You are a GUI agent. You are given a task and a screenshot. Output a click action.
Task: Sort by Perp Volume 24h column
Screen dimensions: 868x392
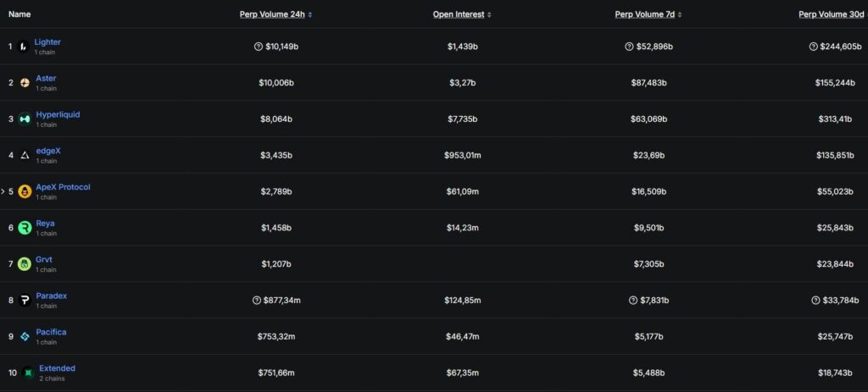[275, 14]
